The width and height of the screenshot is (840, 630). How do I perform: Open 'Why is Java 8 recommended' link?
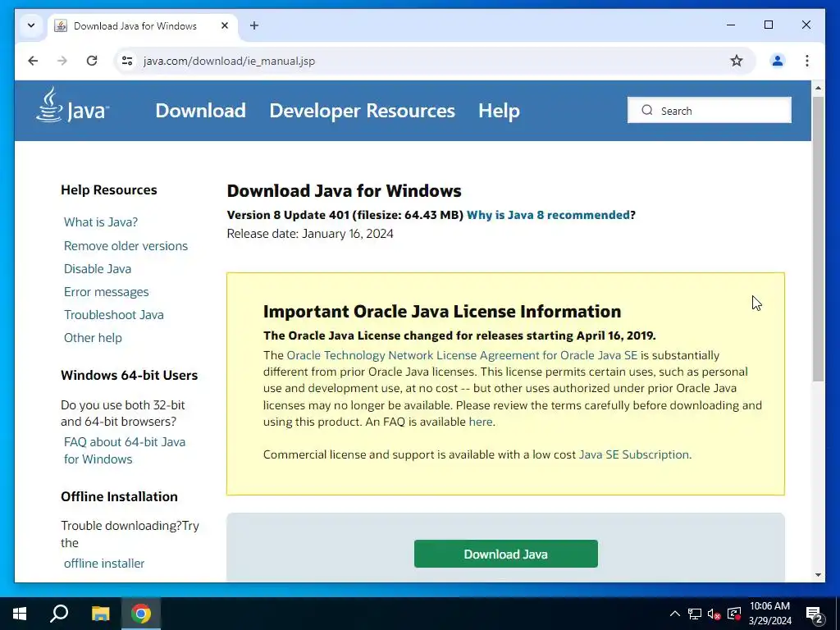pos(548,215)
